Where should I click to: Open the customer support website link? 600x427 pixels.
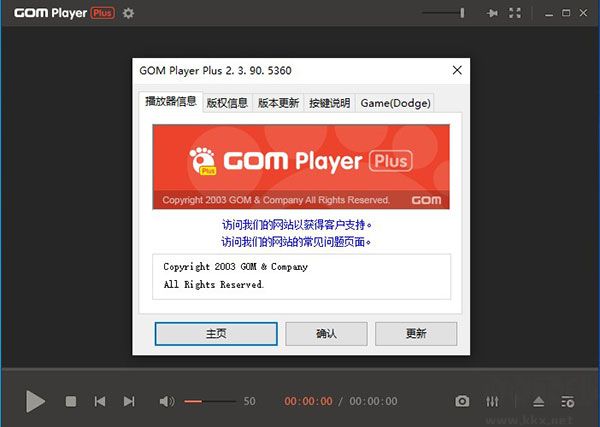[x=297, y=225]
